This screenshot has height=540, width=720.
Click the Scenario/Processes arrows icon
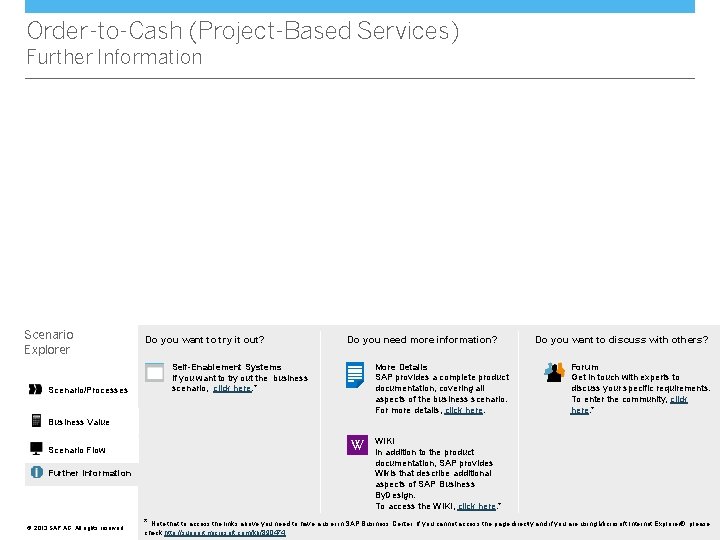pos(35,389)
